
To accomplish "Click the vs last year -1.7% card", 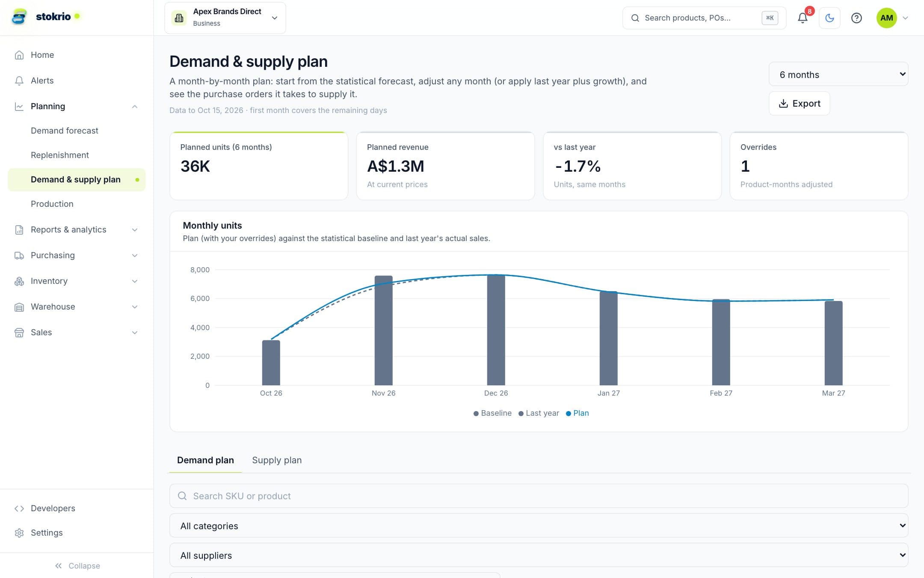I will click(632, 166).
